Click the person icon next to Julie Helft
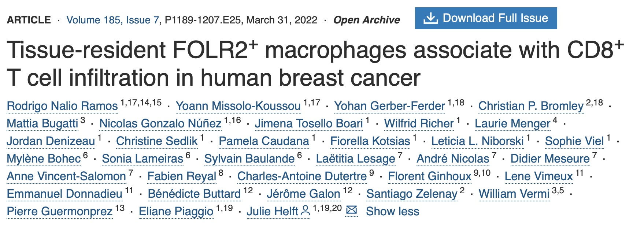Viewport: 644px width, 227px height. 305,211
